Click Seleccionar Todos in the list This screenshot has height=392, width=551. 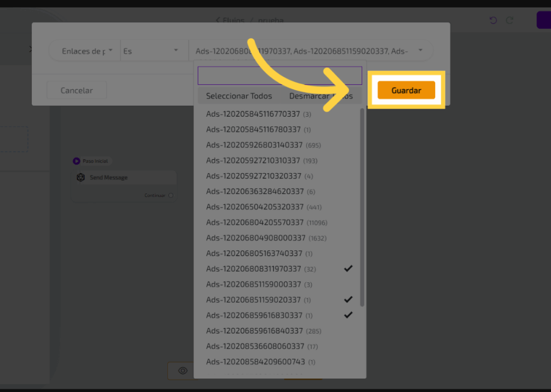pyautogui.click(x=239, y=96)
